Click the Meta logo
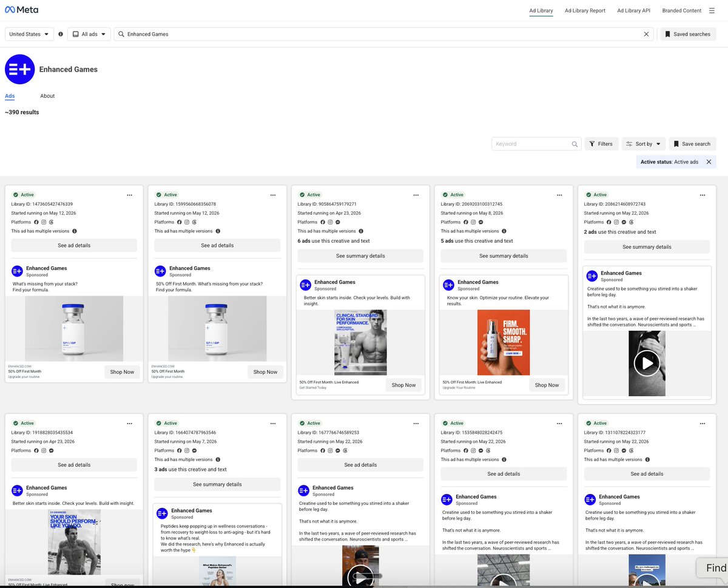 [x=21, y=10]
